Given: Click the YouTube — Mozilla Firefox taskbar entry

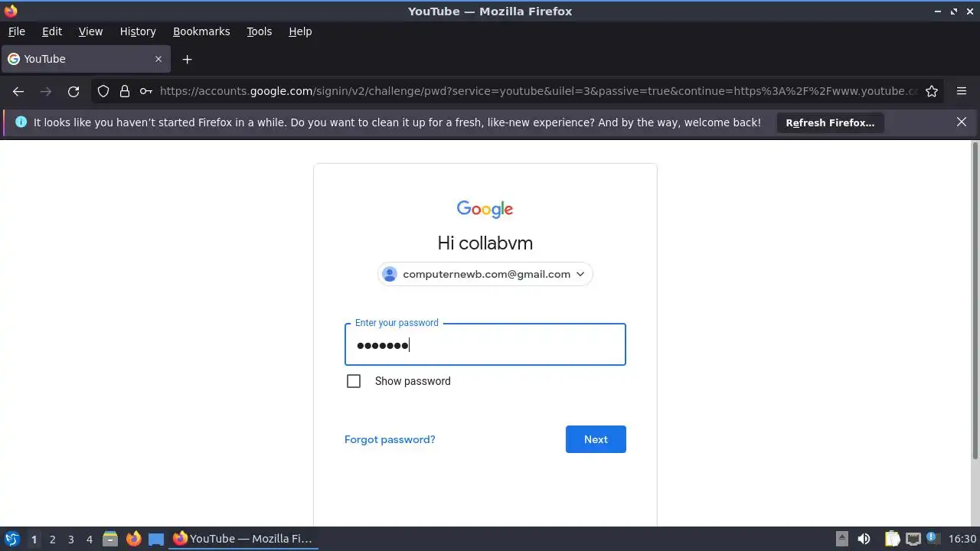Looking at the screenshot, I should (243, 539).
